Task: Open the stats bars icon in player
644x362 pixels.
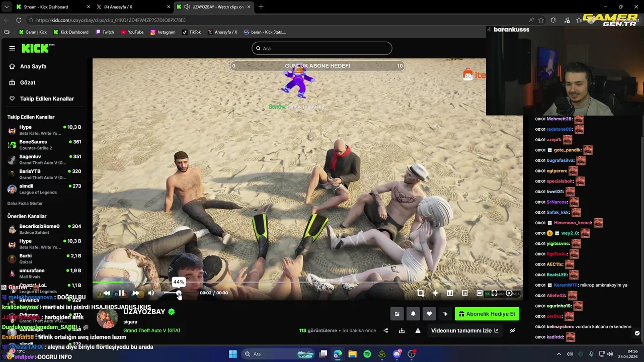Action: pos(450,293)
